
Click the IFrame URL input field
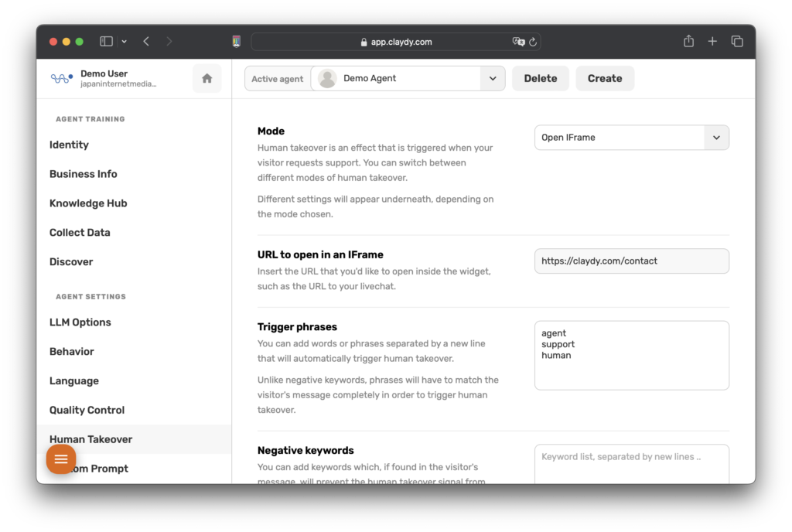(x=631, y=261)
